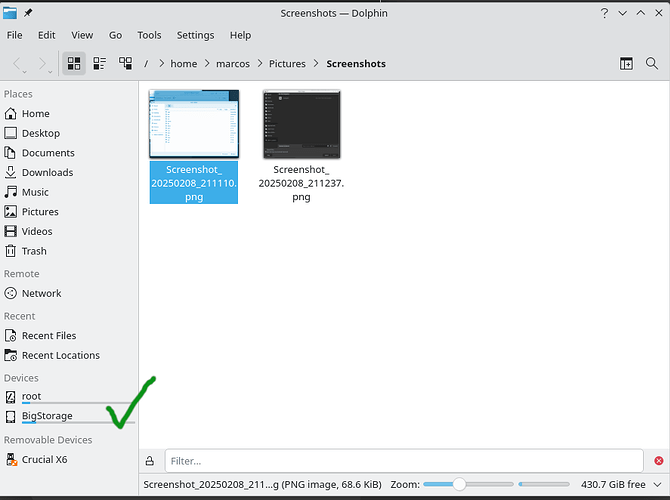
Task: Click the Pictures icon in Places sidebar
Action: (x=11, y=212)
